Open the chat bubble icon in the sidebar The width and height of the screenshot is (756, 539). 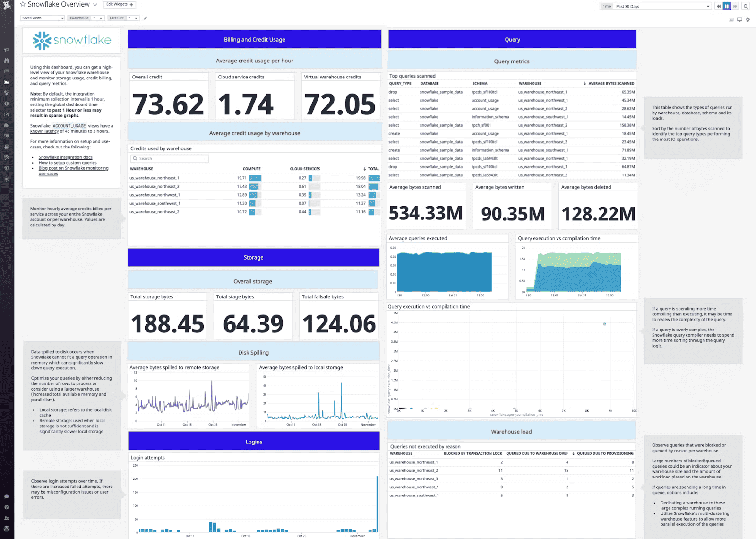pyautogui.click(x=7, y=496)
